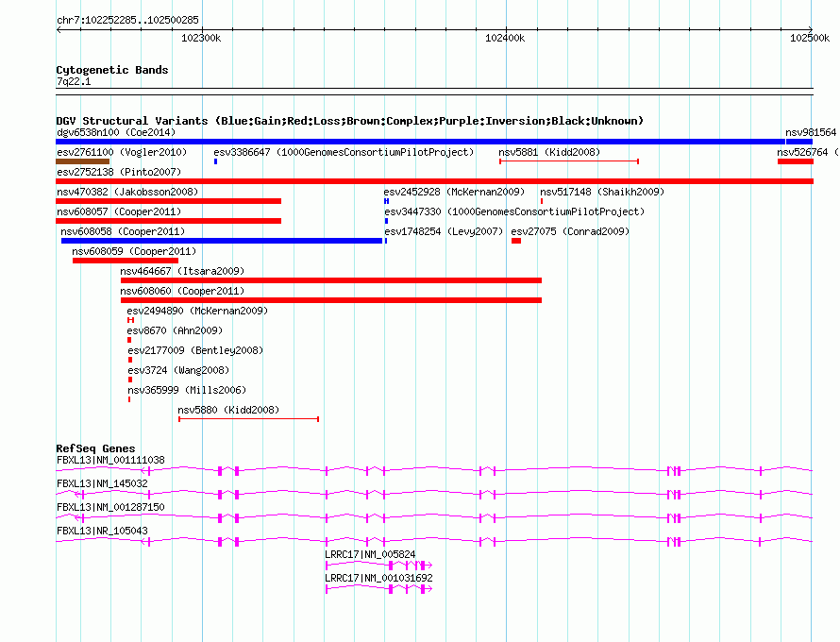Click nsv5881 (Kidd2008) thin red interval
This screenshot has width=840, height=642.
pyautogui.click(x=569, y=161)
